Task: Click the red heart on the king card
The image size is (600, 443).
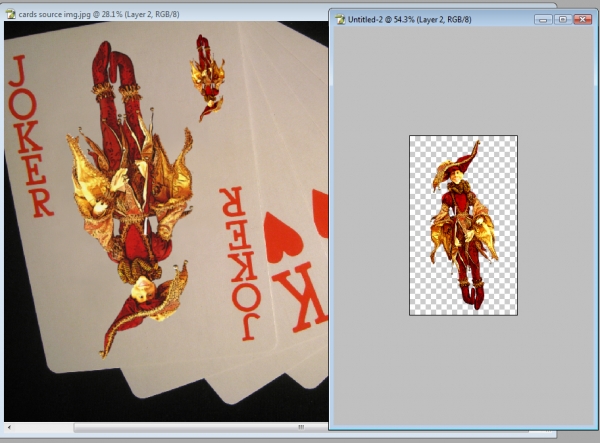Action: 282,238
